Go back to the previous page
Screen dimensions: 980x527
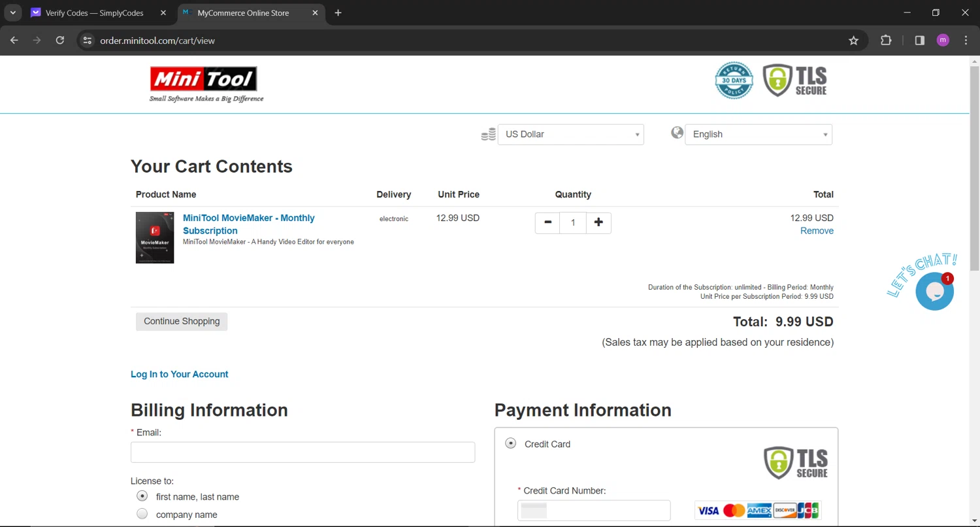coord(14,41)
